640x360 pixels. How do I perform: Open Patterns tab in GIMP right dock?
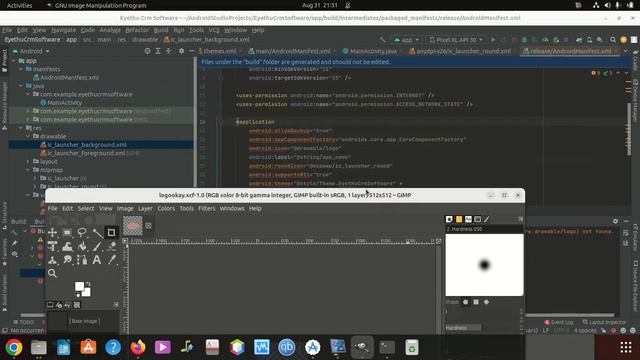click(x=459, y=220)
